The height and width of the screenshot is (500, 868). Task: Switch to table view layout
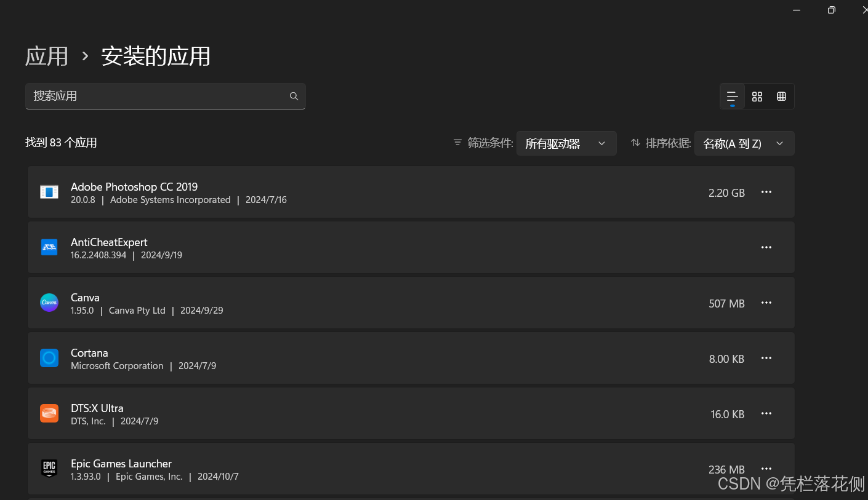[x=782, y=97]
